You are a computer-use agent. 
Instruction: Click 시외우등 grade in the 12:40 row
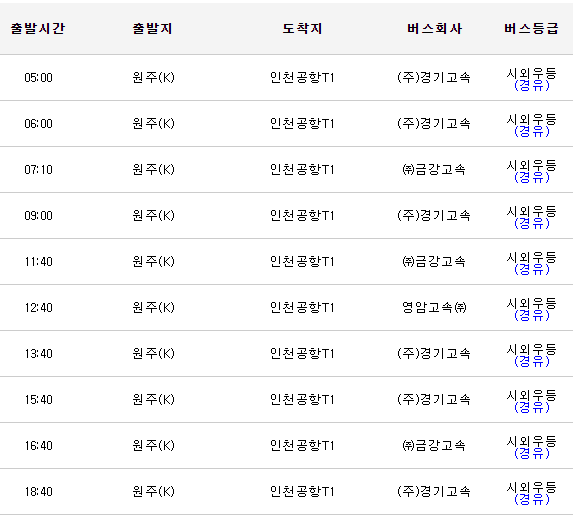pos(532,304)
